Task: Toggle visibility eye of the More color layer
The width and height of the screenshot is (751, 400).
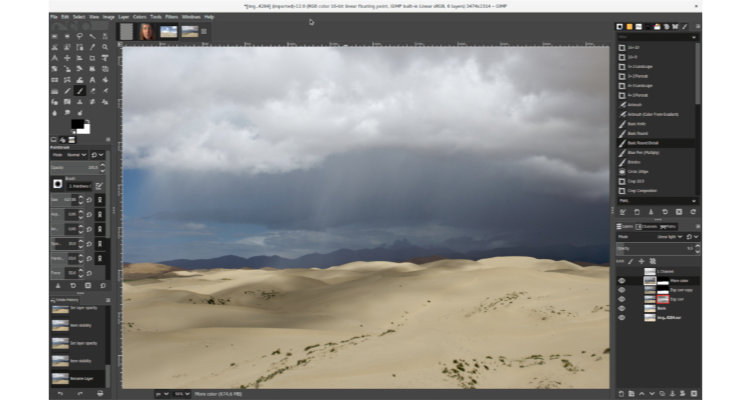Action: (621, 281)
